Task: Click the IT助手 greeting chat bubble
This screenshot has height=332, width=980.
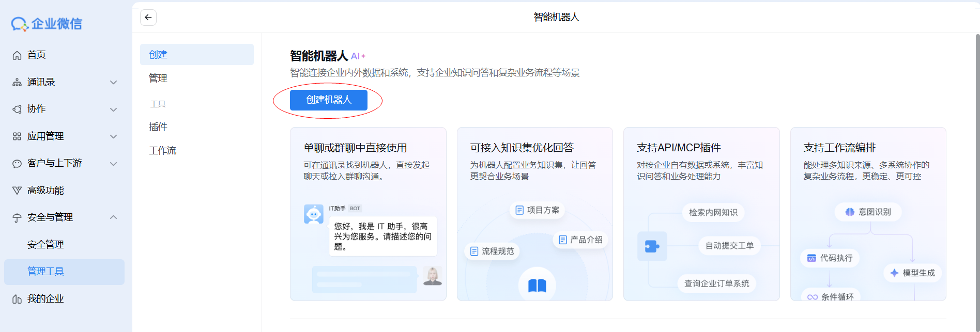Action: coord(383,236)
